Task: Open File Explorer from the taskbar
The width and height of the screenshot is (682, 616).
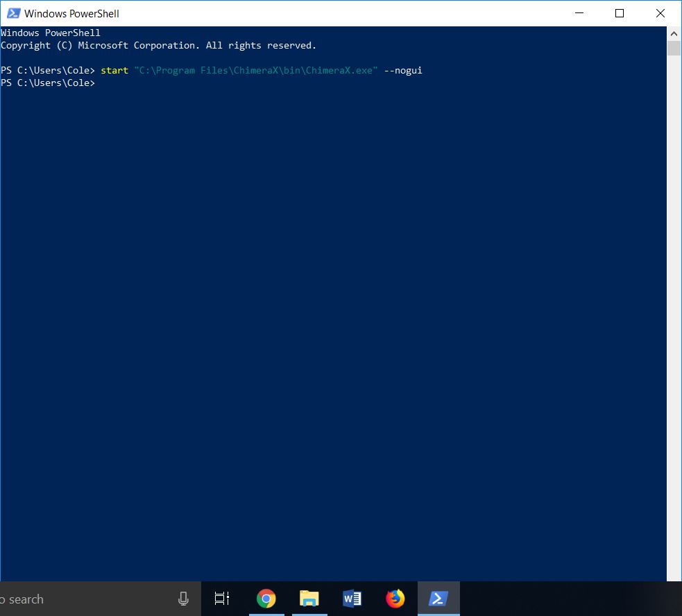Action: [309, 599]
